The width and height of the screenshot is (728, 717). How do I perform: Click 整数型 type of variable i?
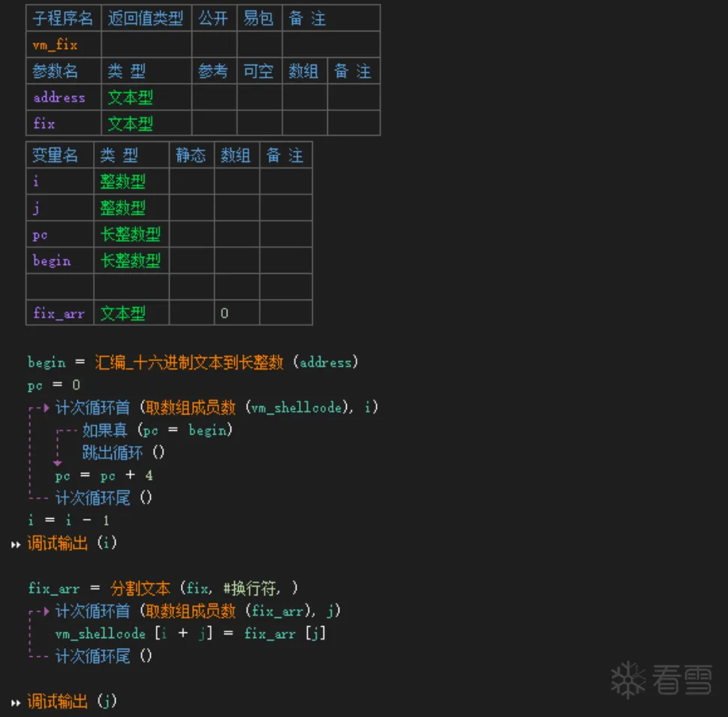pos(123,181)
